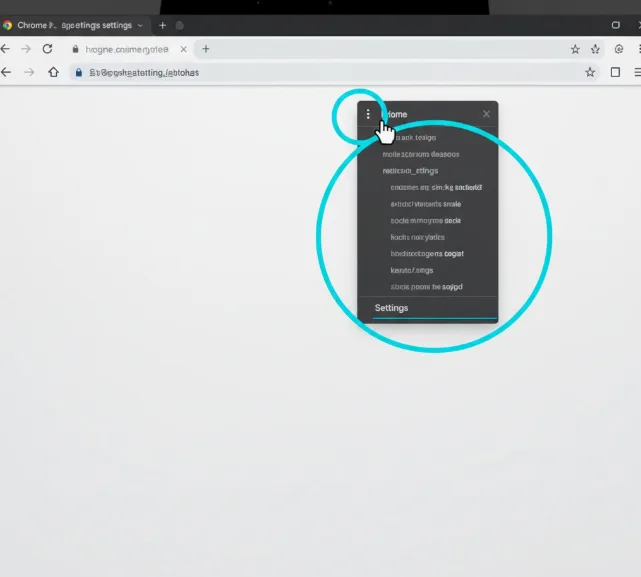Switch to the Chrome settings tab in the title bar
This screenshot has width=641, height=577.
pyautogui.click(x=70, y=25)
